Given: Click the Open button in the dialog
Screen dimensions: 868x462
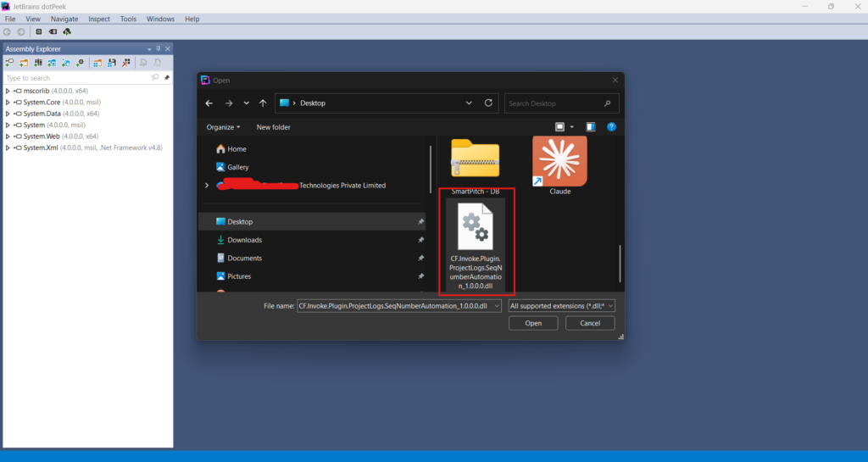Looking at the screenshot, I should click(533, 323).
